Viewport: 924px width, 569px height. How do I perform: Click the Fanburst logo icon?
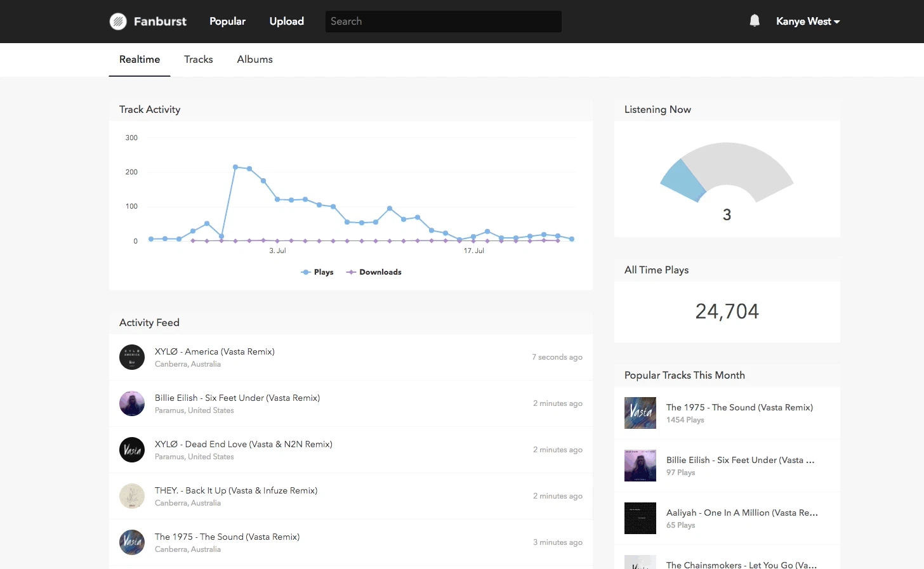118,22
